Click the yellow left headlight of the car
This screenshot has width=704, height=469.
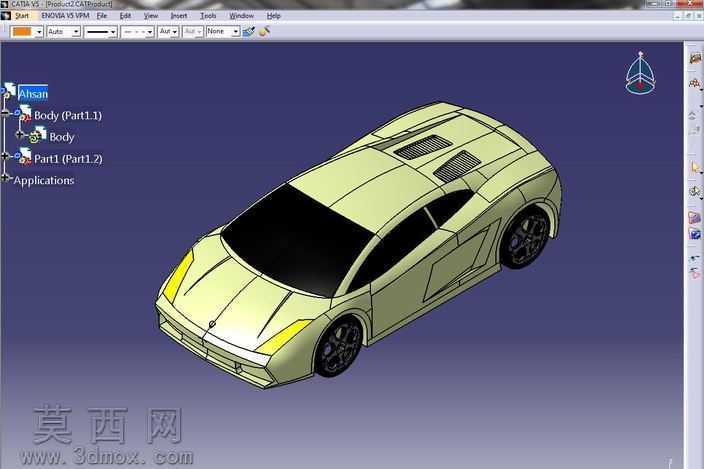177,277
